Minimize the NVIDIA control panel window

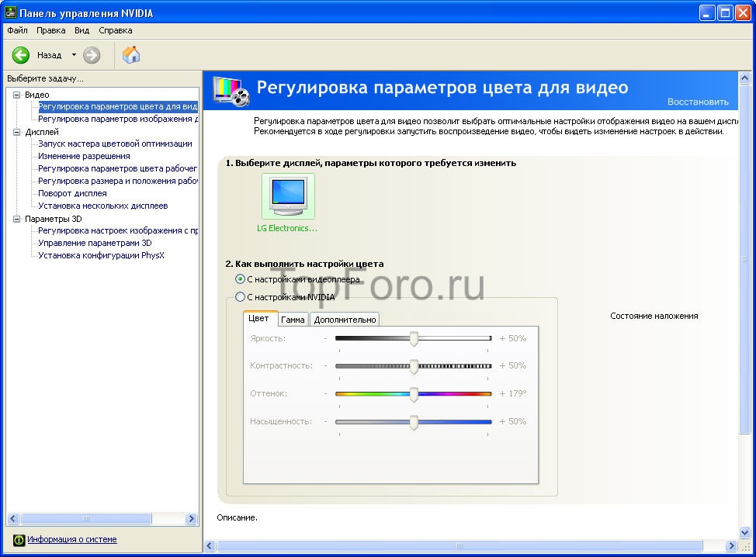tap(707, 13)
